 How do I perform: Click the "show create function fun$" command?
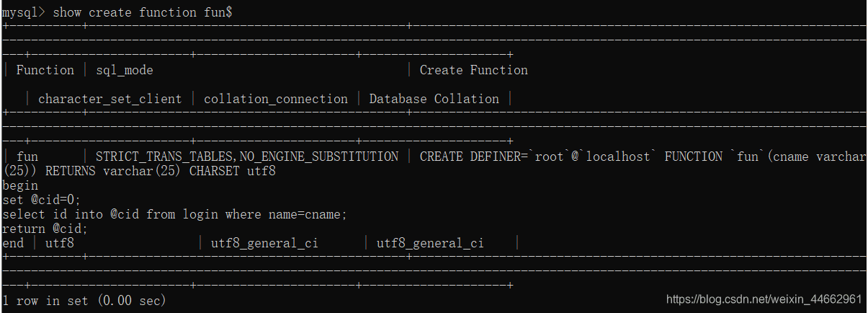(x=142, y=12)
